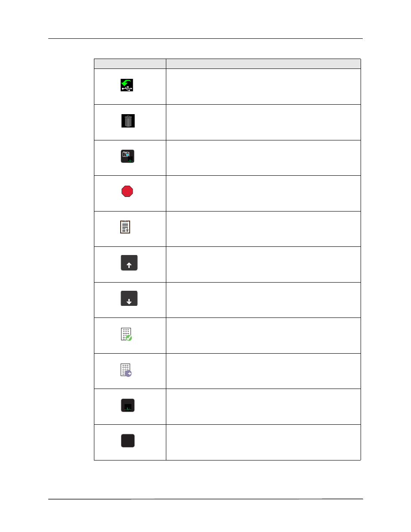Screen dimensions: 411x532
Task: Select the ECG sheet with green checkmark icon
Action: (126, 334)
